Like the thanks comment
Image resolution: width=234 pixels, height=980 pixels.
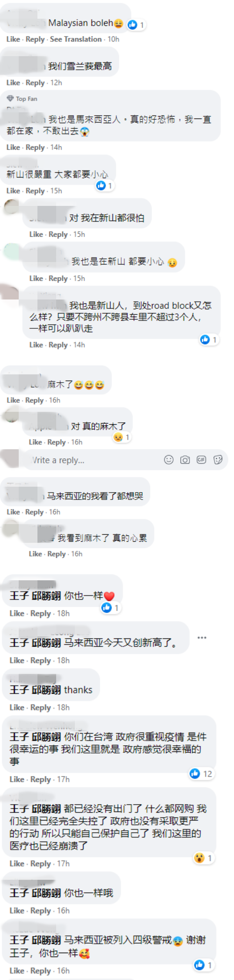click(17, 707)
